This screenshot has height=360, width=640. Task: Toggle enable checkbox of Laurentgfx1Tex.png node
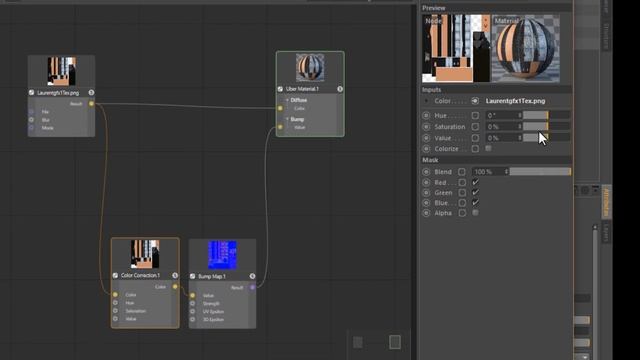31,93
